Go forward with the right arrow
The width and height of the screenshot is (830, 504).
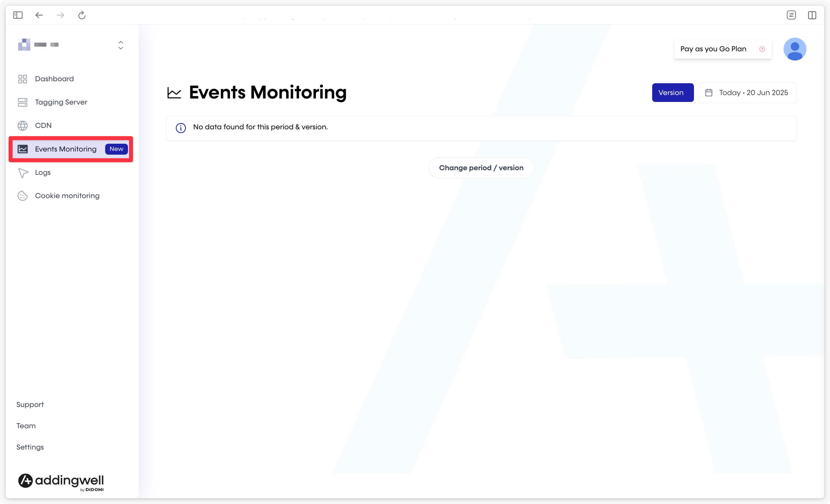60,15
